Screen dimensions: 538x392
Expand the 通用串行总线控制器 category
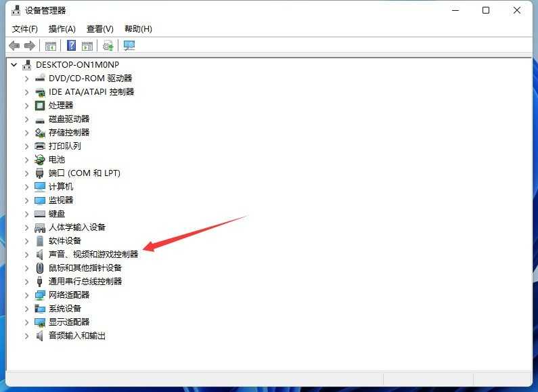coord(27,282)
